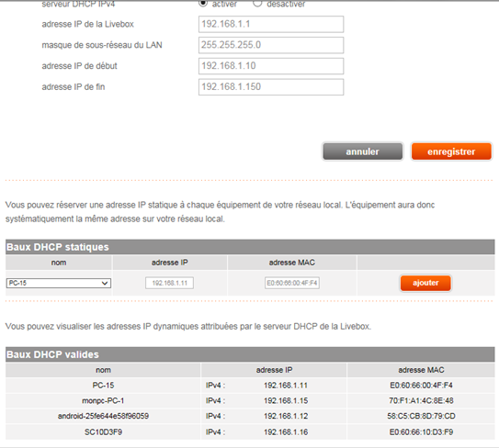Viewport: 499px width, 448px height.
Task: Click 'android-25fe644e58f96059' device name
Action: 103,416
